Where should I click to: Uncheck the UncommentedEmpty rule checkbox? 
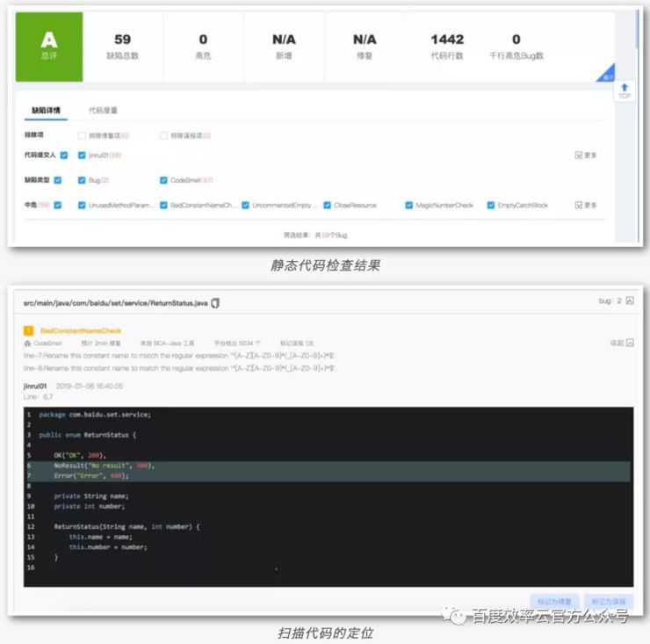[x=245, y=205]
